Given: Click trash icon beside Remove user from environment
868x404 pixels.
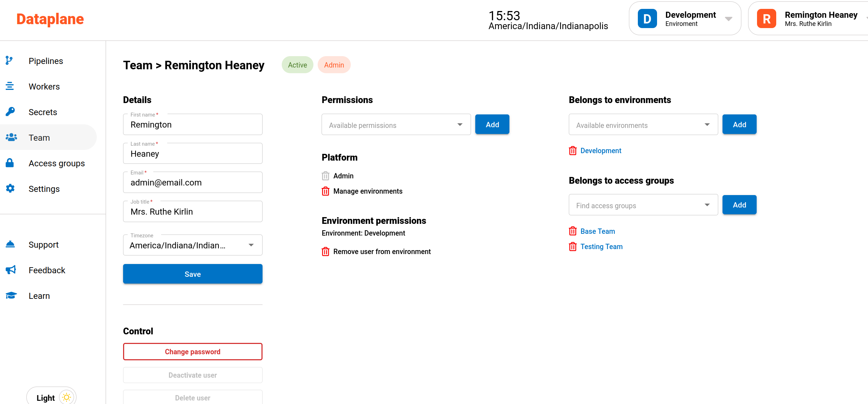Looking at the screenshot, I should tap(325, 252).
